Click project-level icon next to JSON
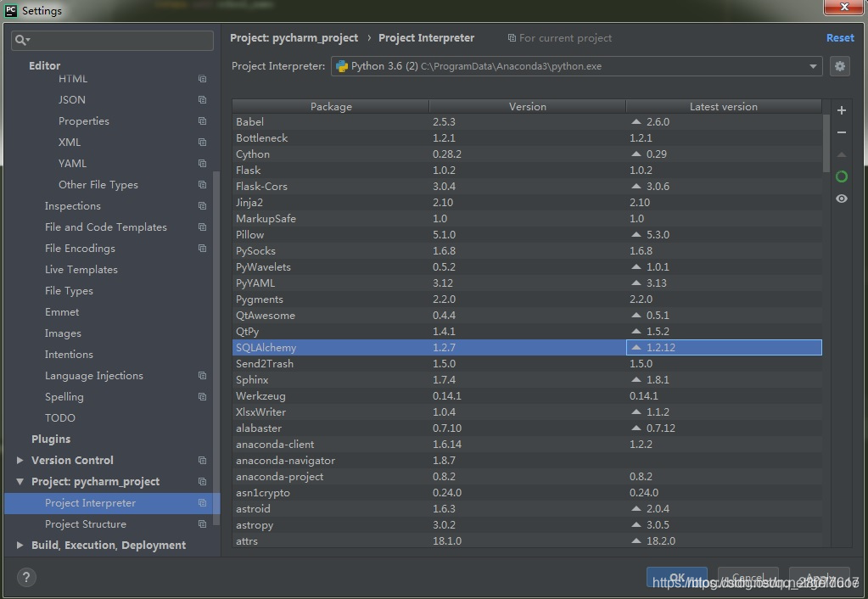The width and height of the screenshot is (868, 599). point(203,100)
